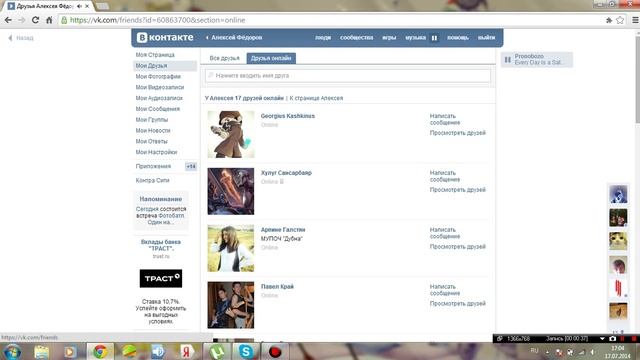Click the ТРАСТ bank ad banner
This screenshot has width=640, height=360.
click(161, 278)
